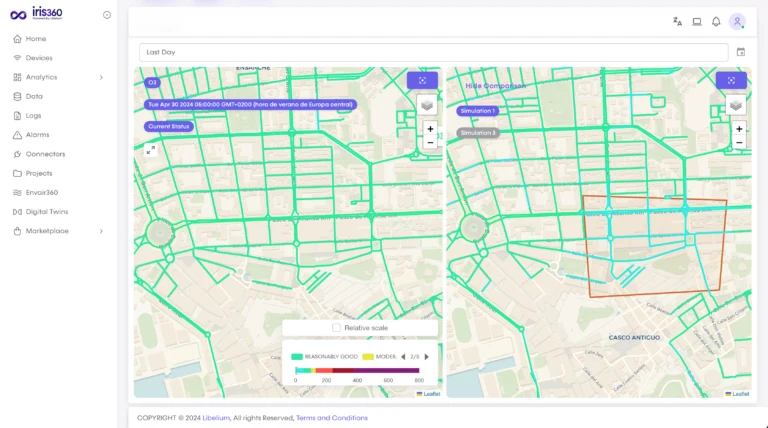
Task: Click the Moderate yellow legend swatch
Action: (368, 357)
